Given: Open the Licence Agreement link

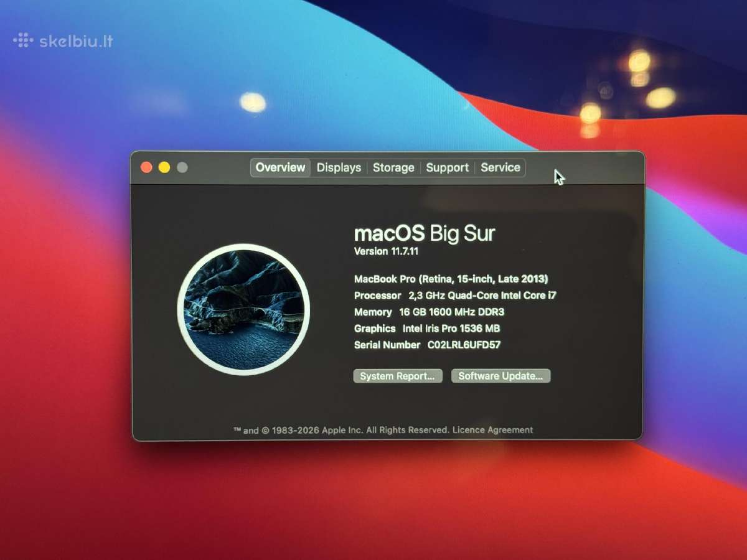Looking at the screenshot, I should click(x=492, y=430).
